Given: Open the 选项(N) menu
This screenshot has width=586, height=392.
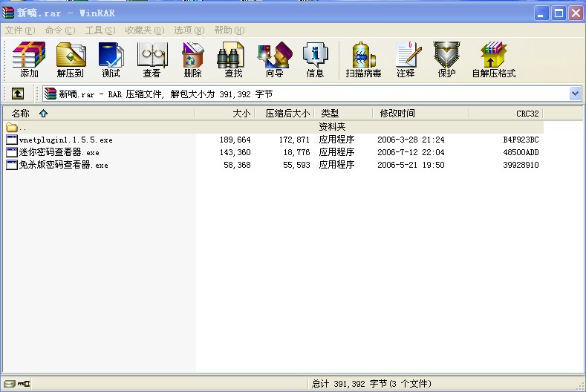Looking at the screenshot, I should [x=189, y=30].
